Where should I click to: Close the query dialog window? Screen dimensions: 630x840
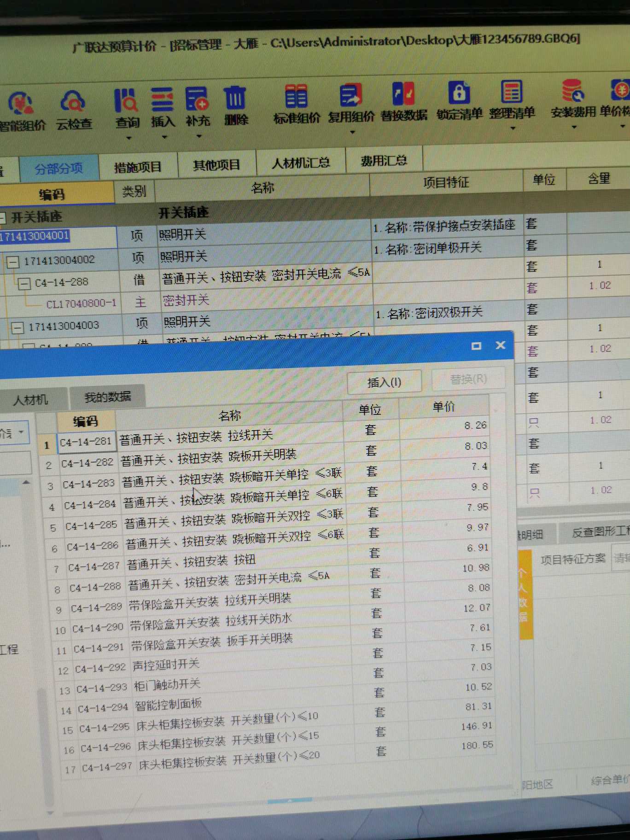click(x=501, y=345)
